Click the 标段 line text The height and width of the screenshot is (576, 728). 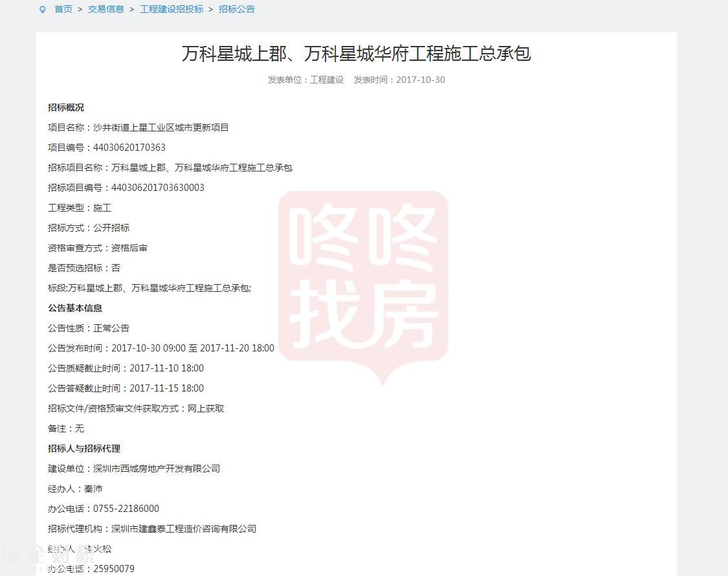coord(149,288)
